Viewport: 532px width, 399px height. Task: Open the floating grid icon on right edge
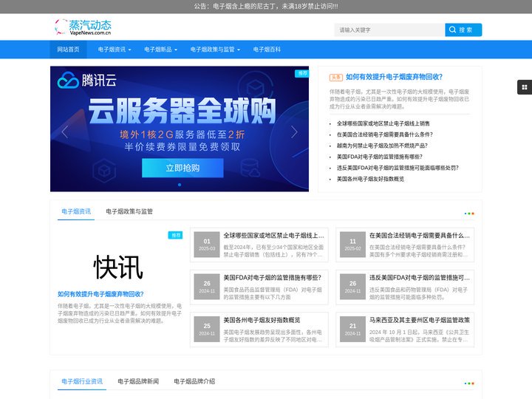click(525, 87)
